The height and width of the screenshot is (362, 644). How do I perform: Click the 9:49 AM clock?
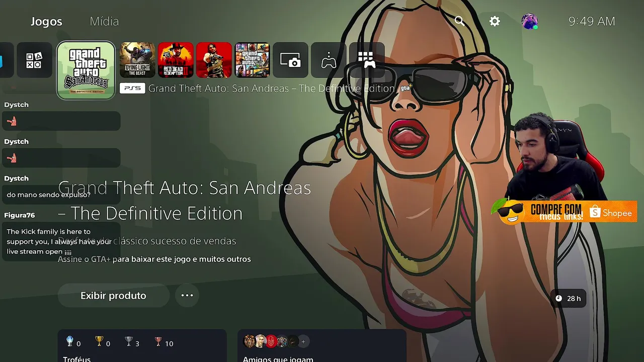pos(592,21)
